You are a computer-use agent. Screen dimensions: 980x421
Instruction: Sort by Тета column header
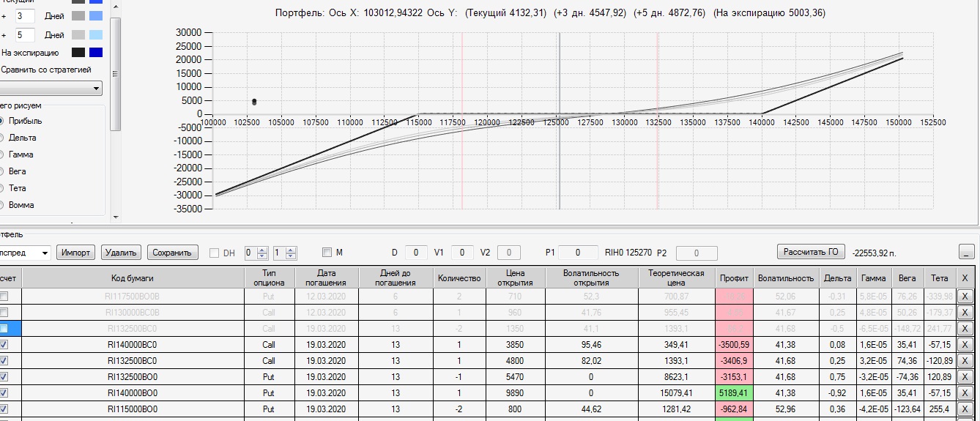pyautogui.click(x=939, y=278)
